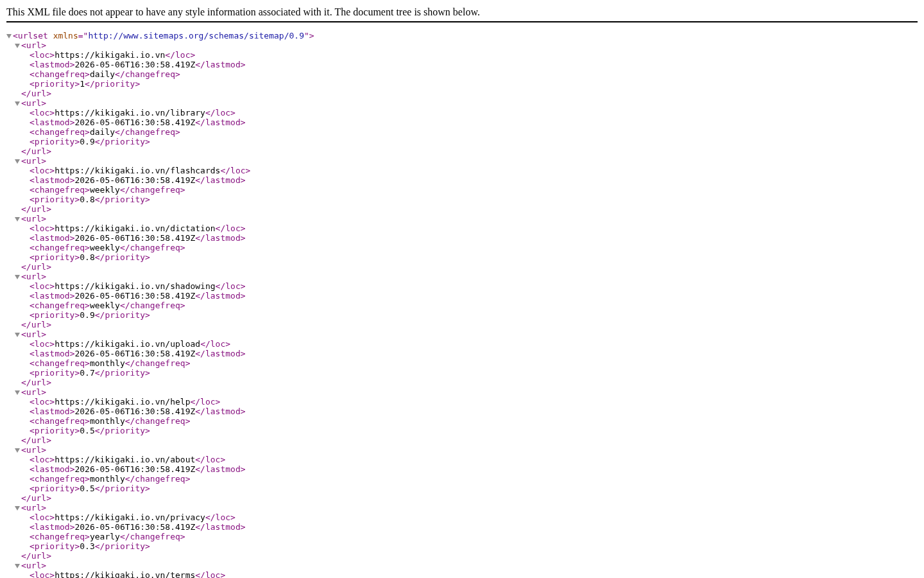This screenshot has height=578, width=924.
Task: Click the loc https://kikigaki.io.vn/flashcards
Action: click(137, 171)
